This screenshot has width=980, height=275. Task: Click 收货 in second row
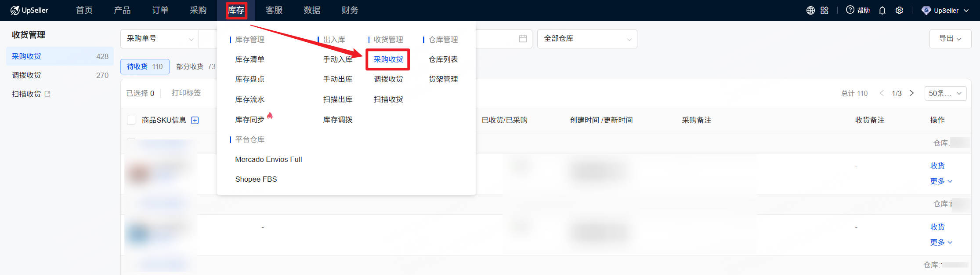937,227
